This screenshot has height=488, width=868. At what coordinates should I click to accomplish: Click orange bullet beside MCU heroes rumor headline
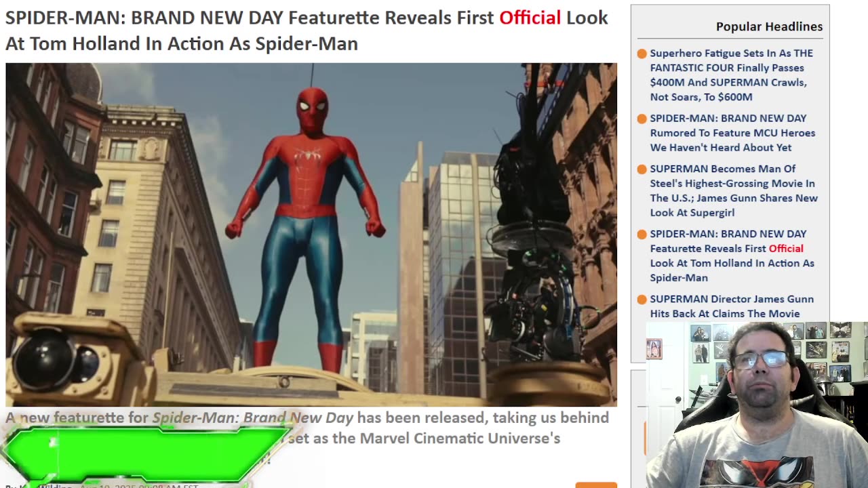[x=642, y=119]
